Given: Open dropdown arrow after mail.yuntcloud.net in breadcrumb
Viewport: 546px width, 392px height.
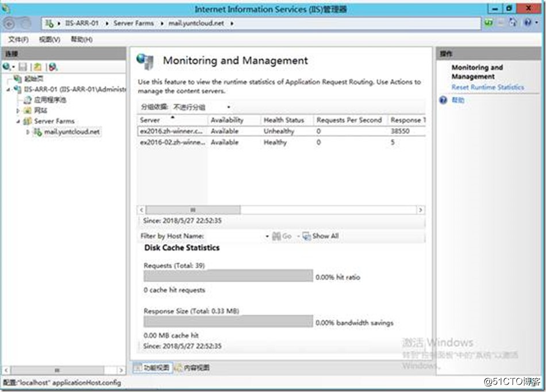Looking at the screenshot, I should click(232, 24).
